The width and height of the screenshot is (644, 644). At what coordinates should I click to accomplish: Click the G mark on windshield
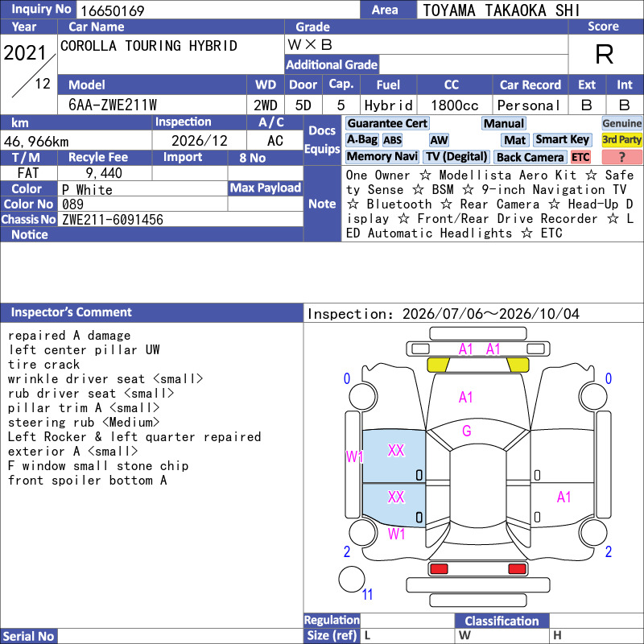(467, 431)
